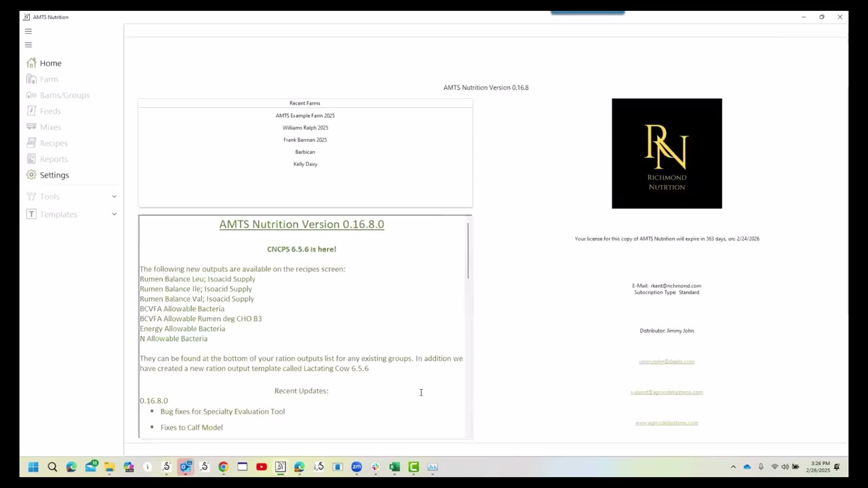Click the 'CNCPS 6.5.6 is here!' text
Viewport: 868px width, 488px height.
click(x=302, y=249)
